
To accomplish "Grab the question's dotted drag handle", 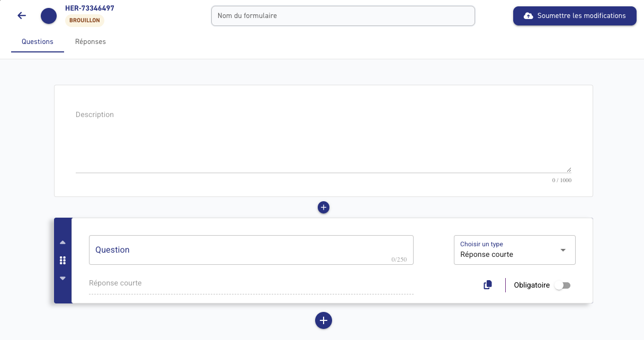I will click(x=62, y=260).
